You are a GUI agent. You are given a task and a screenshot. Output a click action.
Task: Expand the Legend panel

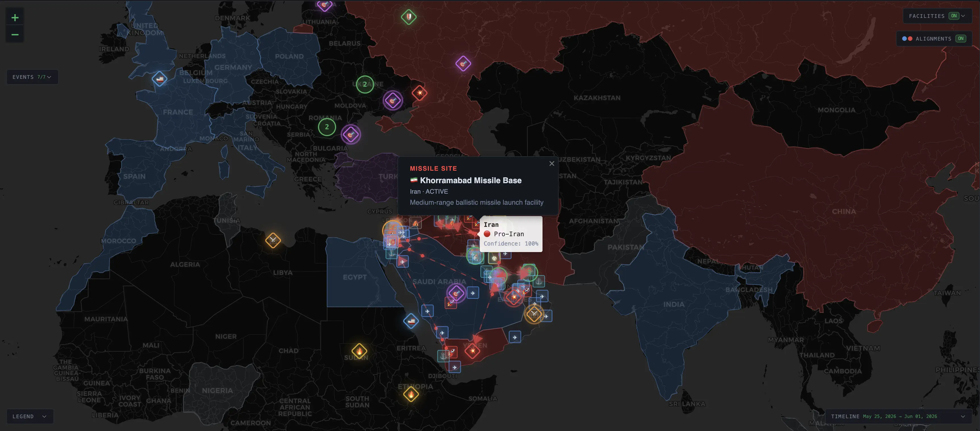click(30, 417)
